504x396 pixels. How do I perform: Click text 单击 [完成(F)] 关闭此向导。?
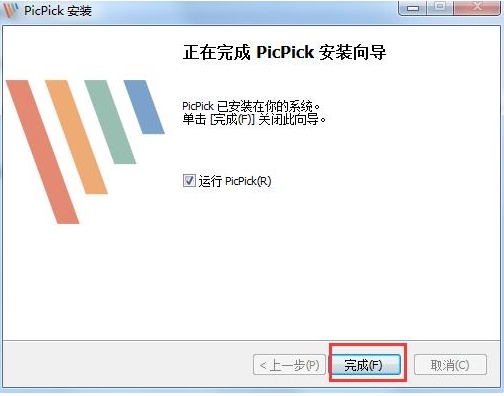[254, 119]
